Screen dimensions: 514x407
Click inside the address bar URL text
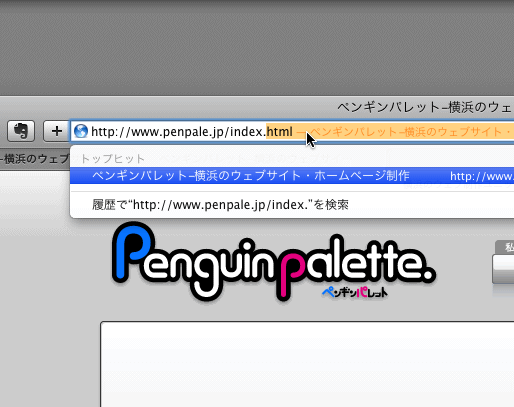(178, 132)
